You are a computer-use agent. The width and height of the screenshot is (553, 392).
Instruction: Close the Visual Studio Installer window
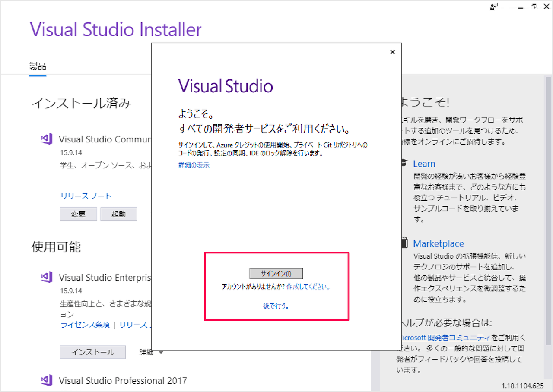[x=546, y=6]
